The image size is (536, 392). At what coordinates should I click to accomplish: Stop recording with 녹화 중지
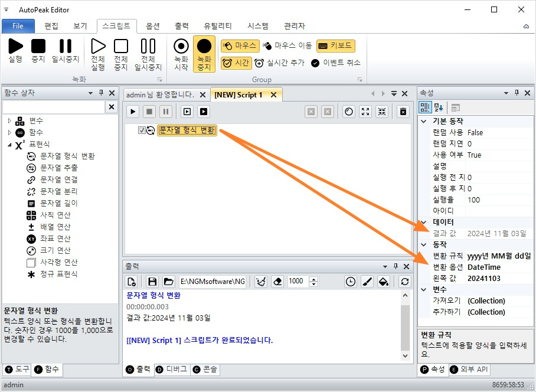pos(204,54)
